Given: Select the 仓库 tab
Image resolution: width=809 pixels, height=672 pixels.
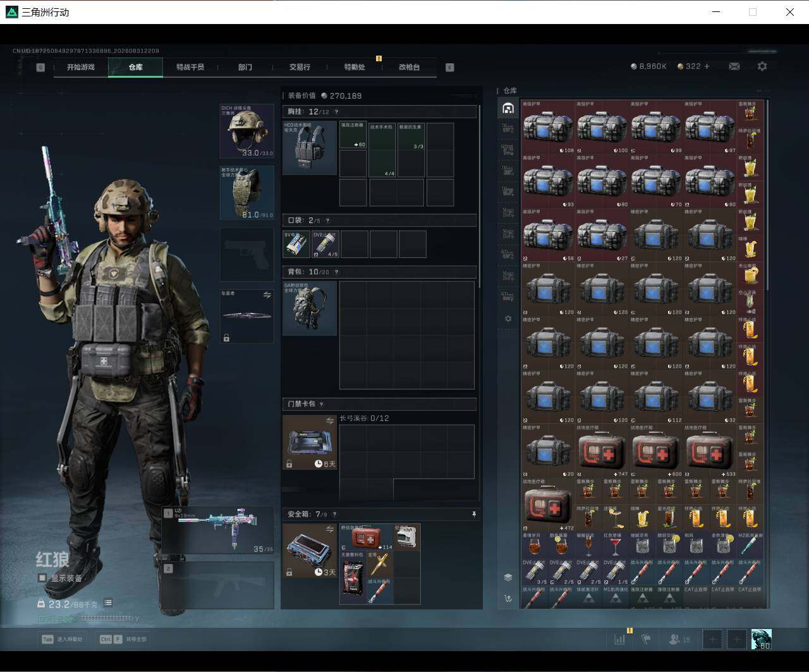Looking at the screenshot, I should tap(136, 67).
